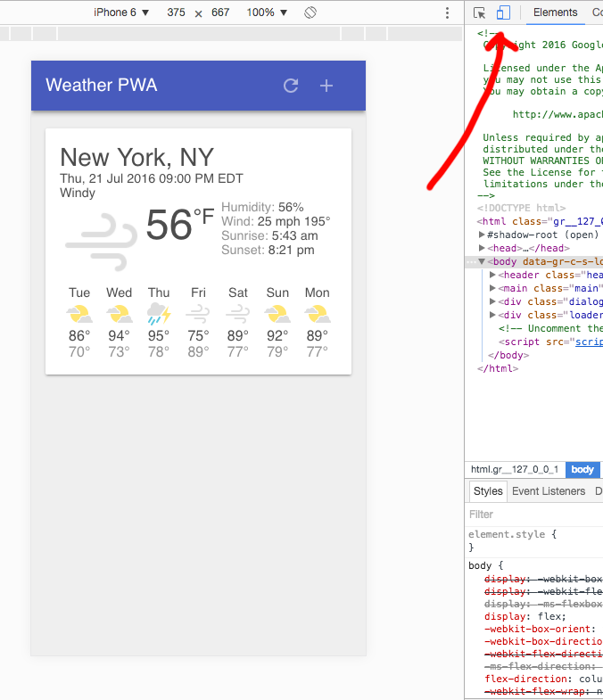This screenshot has height=700, width=603.
Task: Select the closing </body> tag
Action: pyautogui.click(x=508, y=356)
